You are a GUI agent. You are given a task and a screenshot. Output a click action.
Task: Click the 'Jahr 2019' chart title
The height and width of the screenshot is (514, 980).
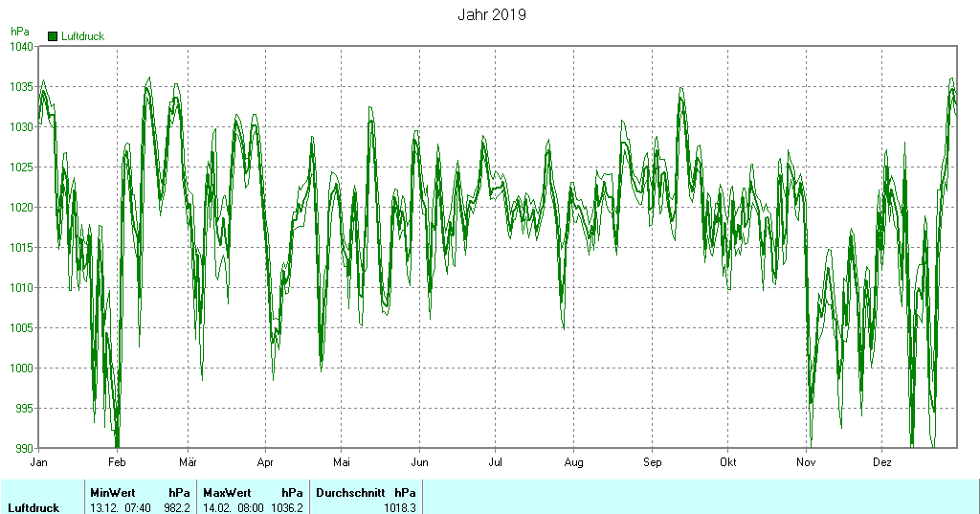pyautogui.click(x=491, y=15)
